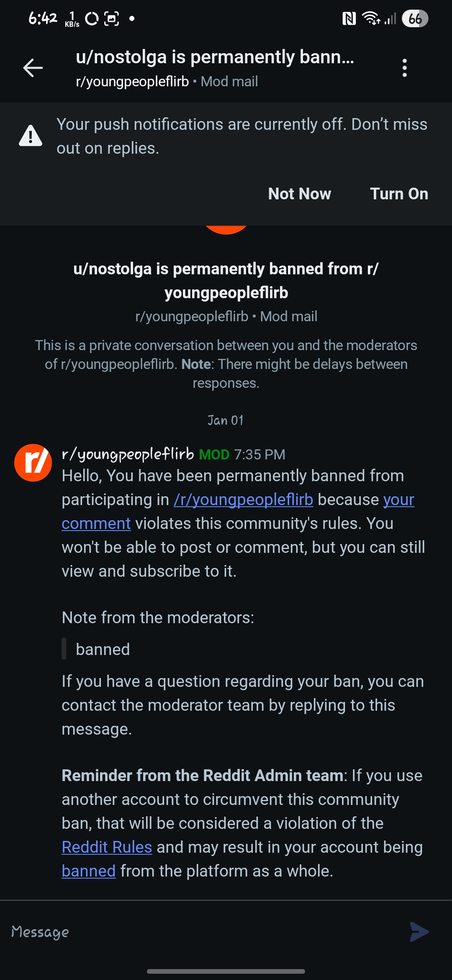Tap the r/youngpeopleflirb sender name with MOD tag

[x=145, y=454]
